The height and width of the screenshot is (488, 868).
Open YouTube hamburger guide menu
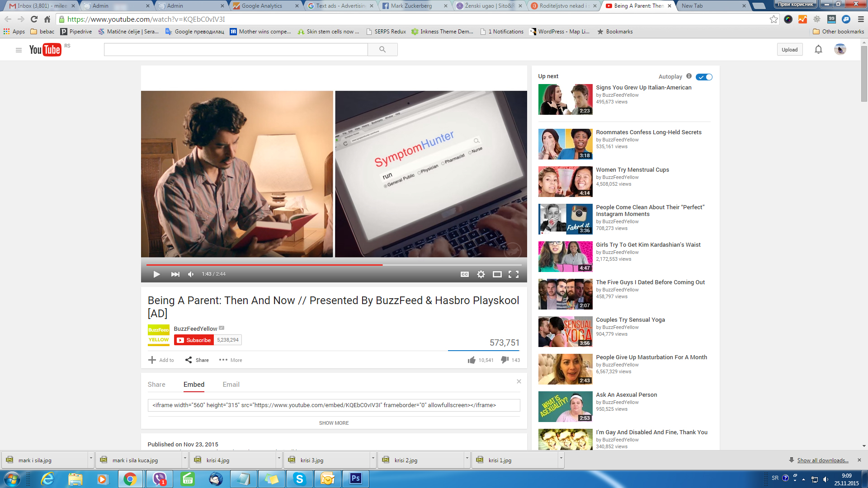pyautogui.click(x=19, y=50)
